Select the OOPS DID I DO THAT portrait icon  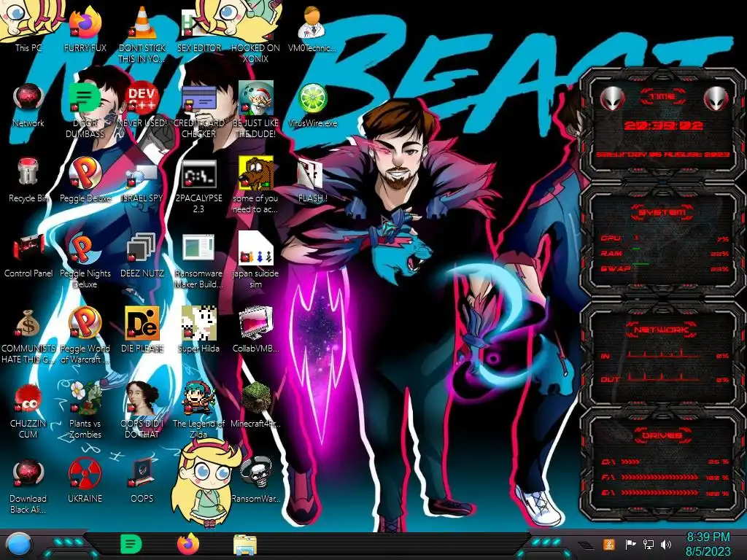(142, 411)
